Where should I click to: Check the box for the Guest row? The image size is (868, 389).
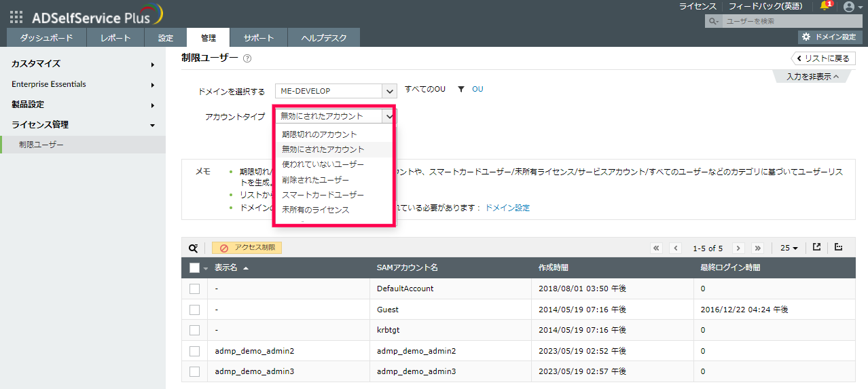click(195, 310)
